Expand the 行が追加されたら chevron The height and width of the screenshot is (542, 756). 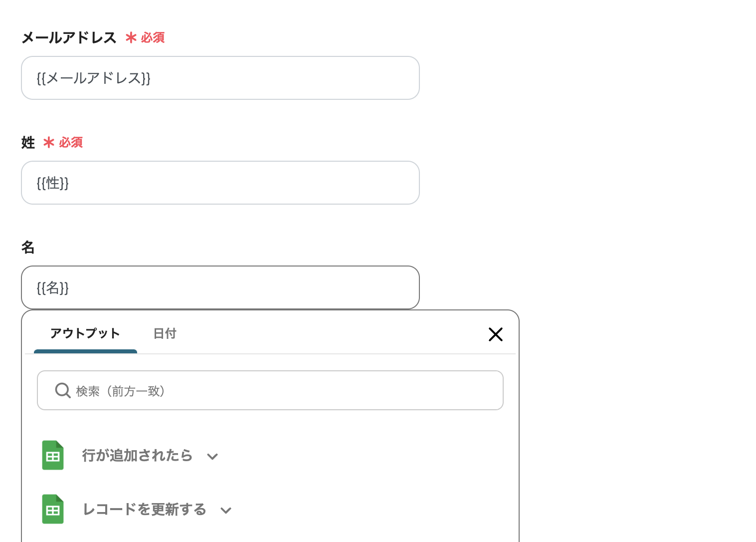pos(212,456)
